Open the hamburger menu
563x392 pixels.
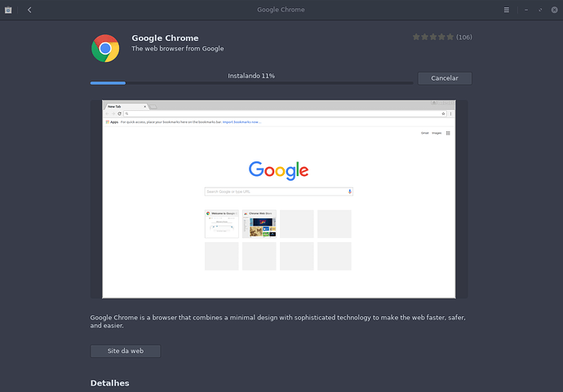(x=506, y=10)
